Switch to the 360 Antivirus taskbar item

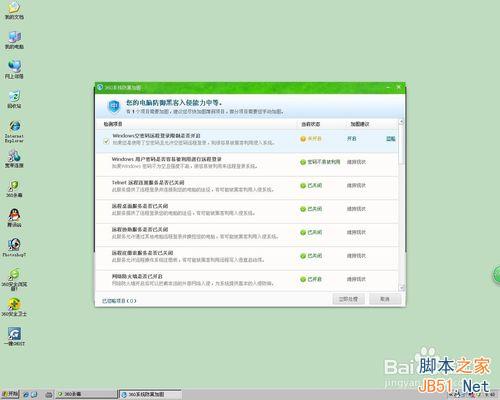[x=86, y=394]
